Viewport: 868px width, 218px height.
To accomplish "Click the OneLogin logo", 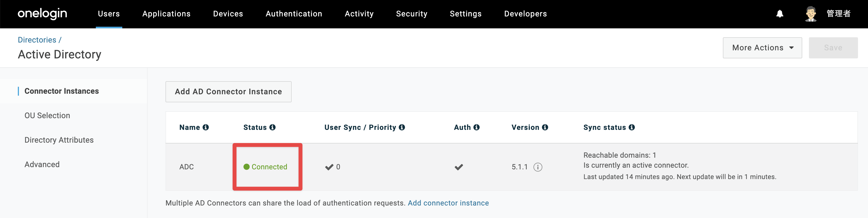I will 42,13.
